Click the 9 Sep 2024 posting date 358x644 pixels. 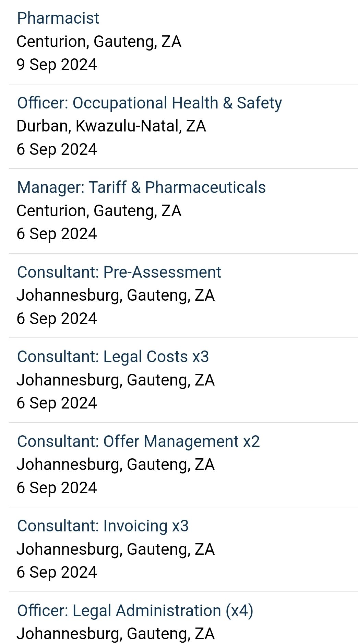(57, 65)
